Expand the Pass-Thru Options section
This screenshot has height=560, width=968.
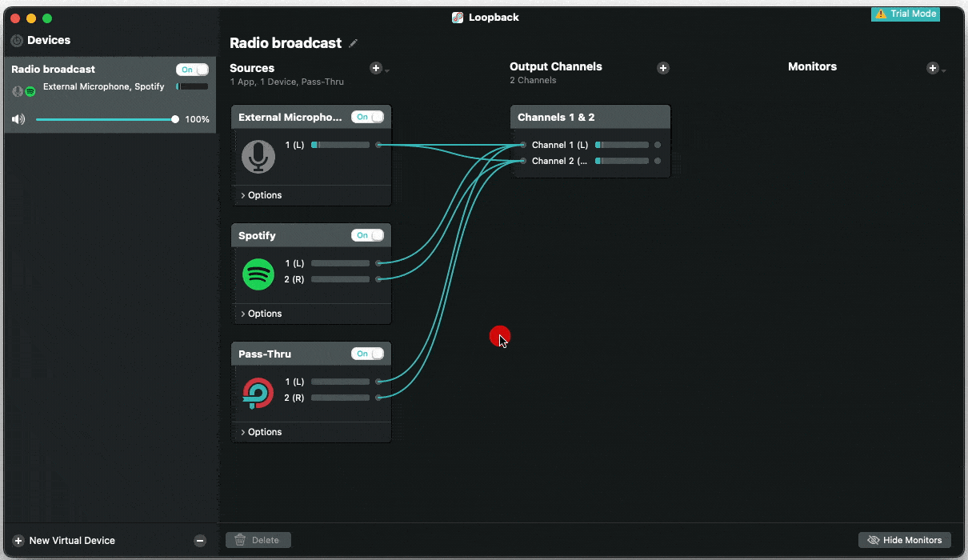(x=262, y=432)
